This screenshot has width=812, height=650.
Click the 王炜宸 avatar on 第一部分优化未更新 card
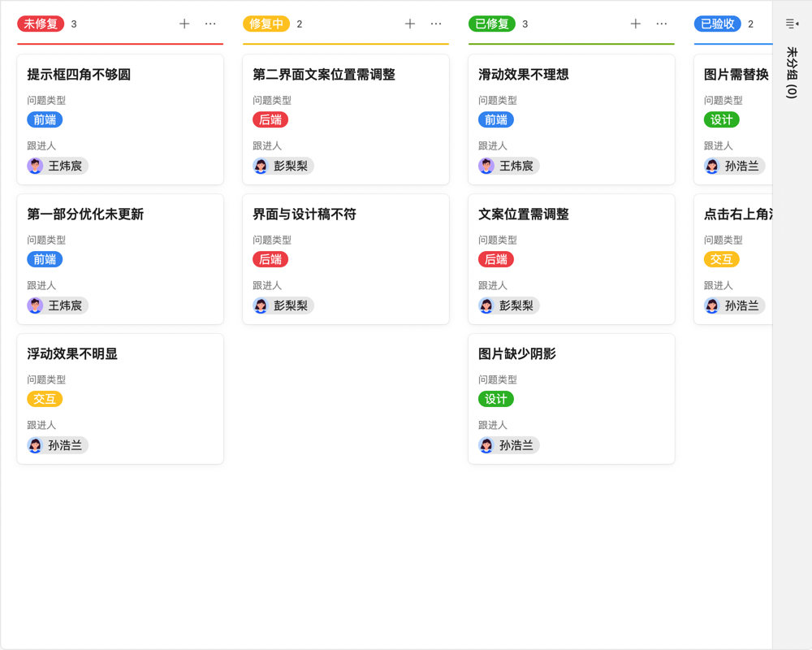click(x=35, y=305)
